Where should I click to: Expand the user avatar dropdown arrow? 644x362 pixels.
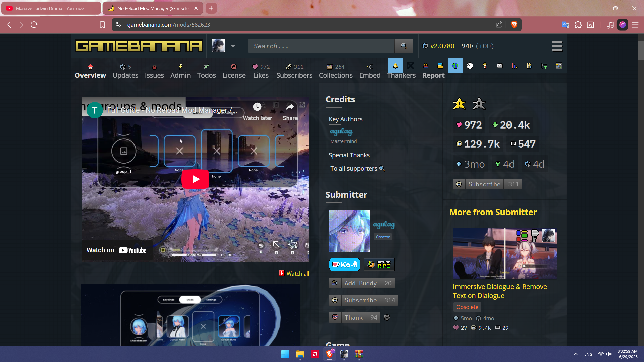click(x=233, y=46)
